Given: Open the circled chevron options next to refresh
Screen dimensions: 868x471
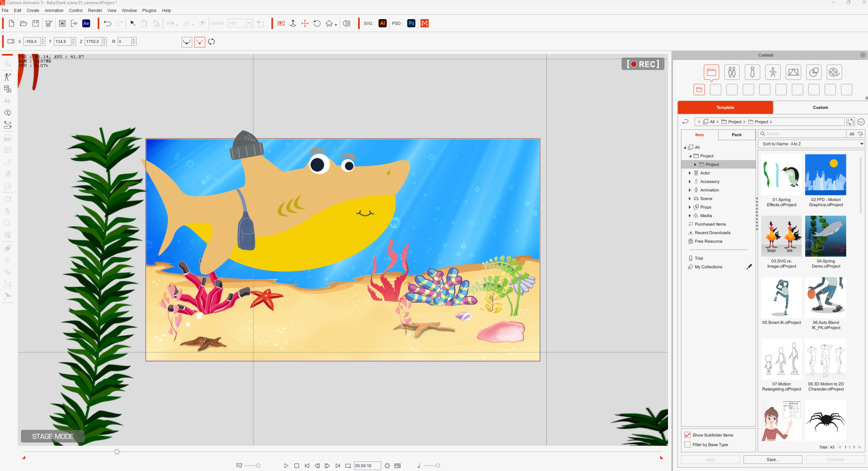Looking at the screenshot, I should tap(861, 122).
